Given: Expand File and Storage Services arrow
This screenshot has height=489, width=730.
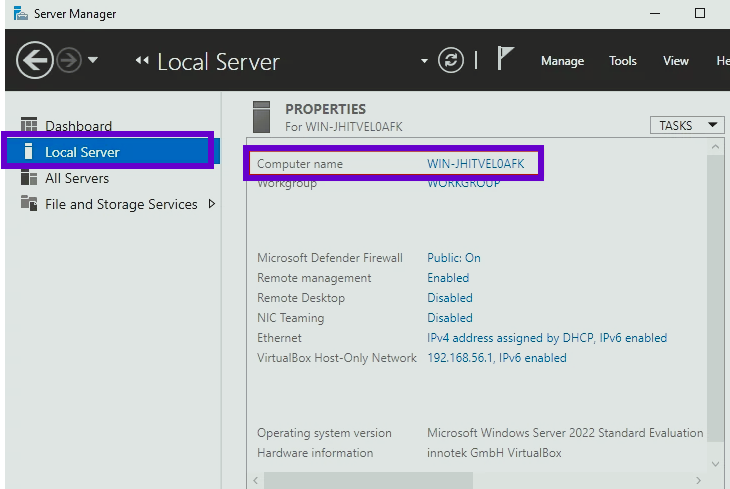Looking at the screenshot, I should (212, 204).
